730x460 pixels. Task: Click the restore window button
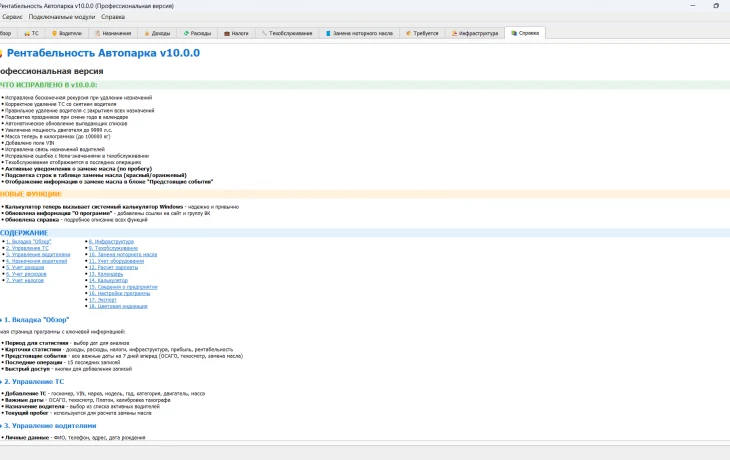point(716,6)
